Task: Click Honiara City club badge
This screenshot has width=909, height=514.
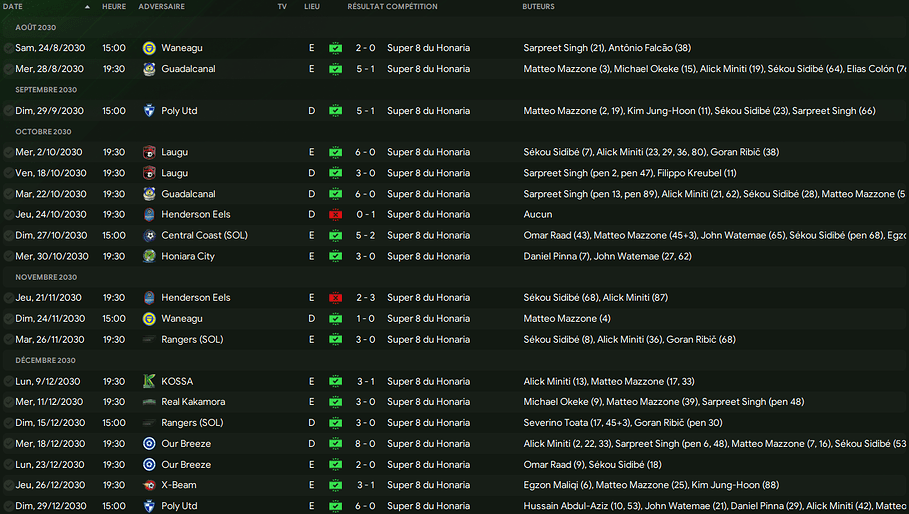Action: coord(149,256)
